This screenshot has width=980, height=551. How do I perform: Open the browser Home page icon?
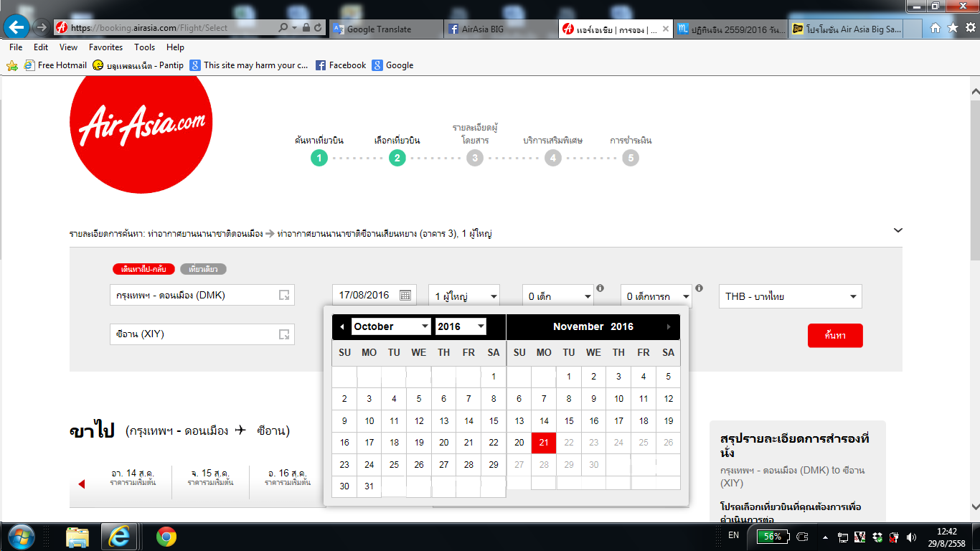click(x=936, y=28)
